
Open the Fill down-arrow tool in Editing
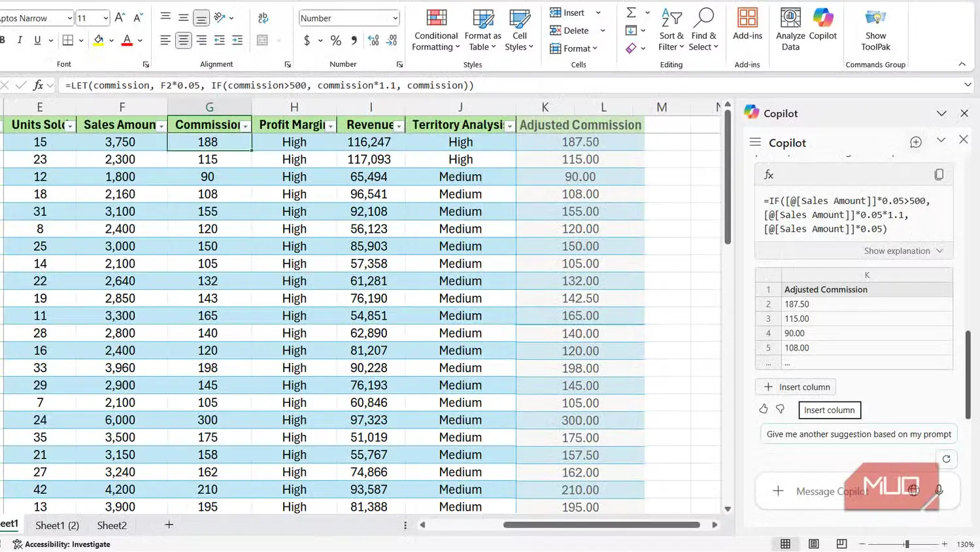pos(631,30)
